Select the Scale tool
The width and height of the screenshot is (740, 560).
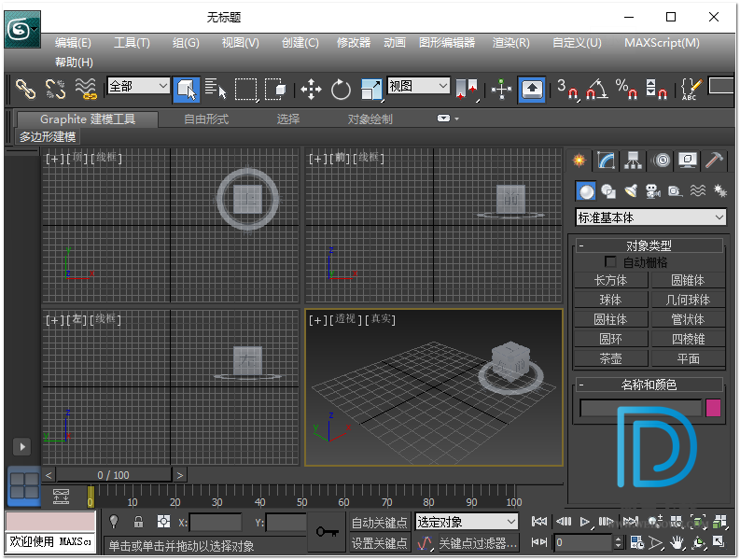tap(371, 90)
